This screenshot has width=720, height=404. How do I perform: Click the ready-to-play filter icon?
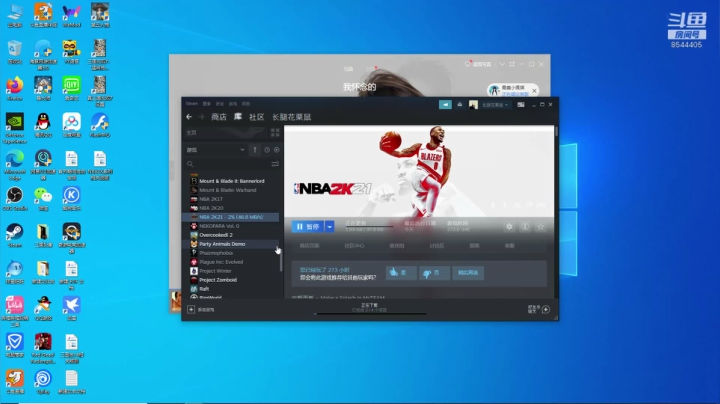pyautogui.click(x=276, y=150)
